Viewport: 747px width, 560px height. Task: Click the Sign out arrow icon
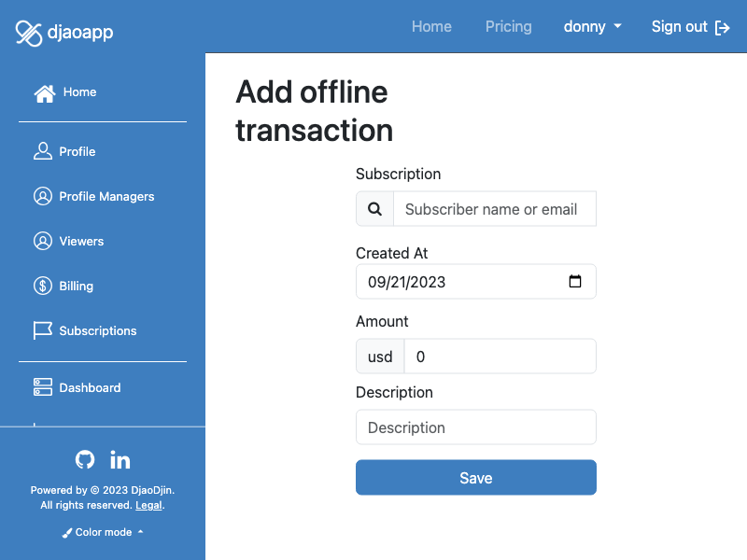[722, 28]
